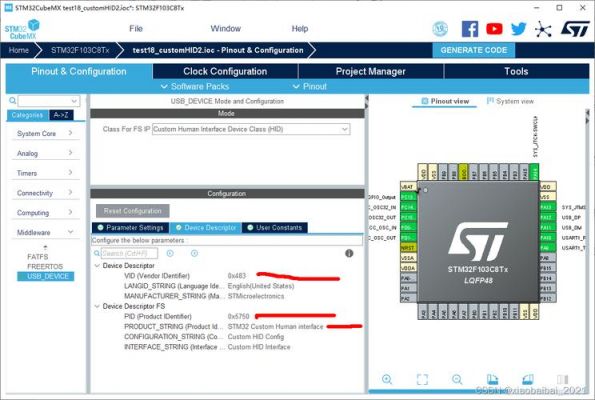Fit the chip to the pinout window
The width and height of the screenshot is (595, 400).
tap(422, 379)
